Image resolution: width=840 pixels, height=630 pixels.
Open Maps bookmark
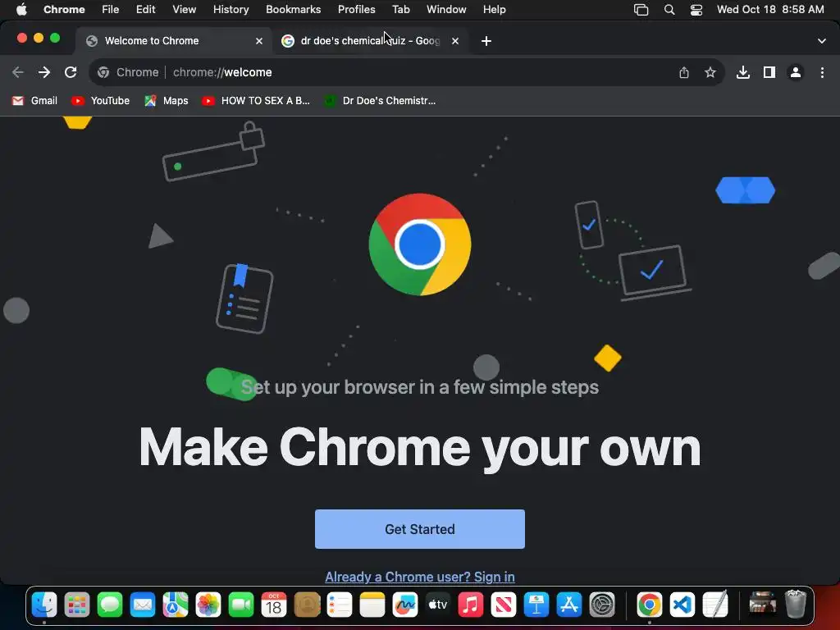(167, 101)
